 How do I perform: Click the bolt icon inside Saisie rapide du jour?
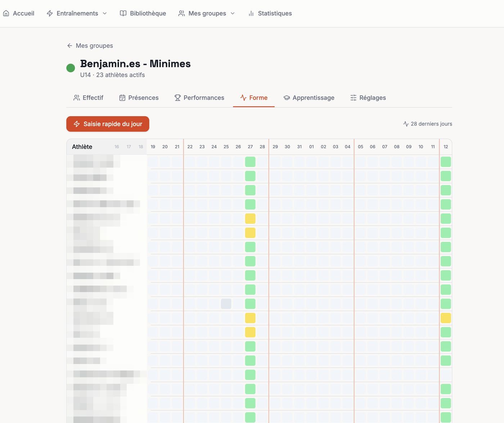click(x=77, y=124)
